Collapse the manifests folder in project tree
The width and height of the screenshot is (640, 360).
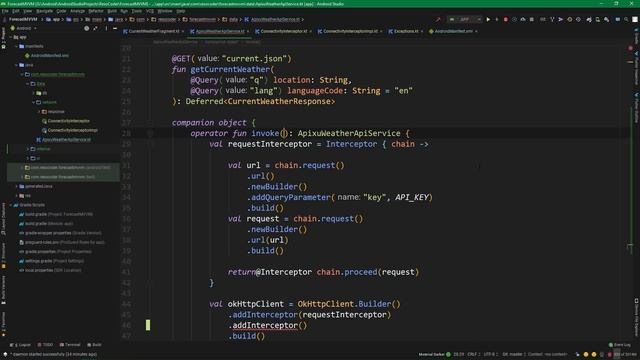tap(16, 47)
